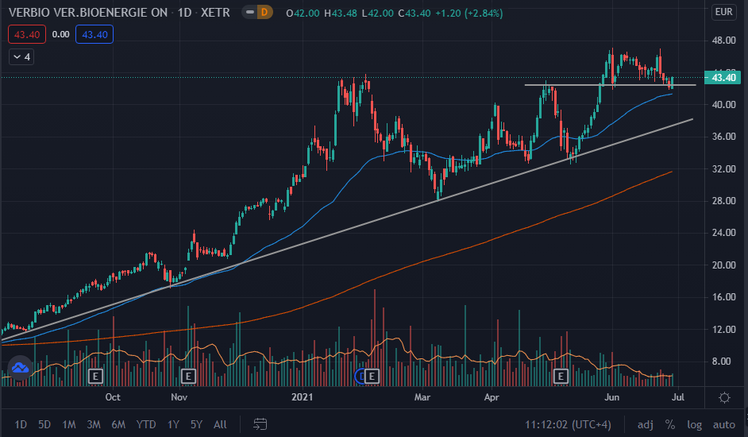Open the earnings E marker near October

95,376
